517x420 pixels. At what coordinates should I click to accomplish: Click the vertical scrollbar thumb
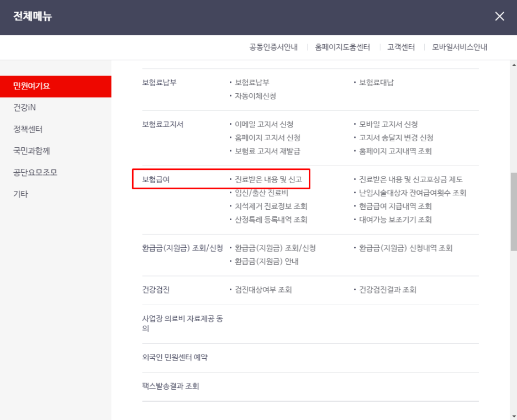[514, 212]
